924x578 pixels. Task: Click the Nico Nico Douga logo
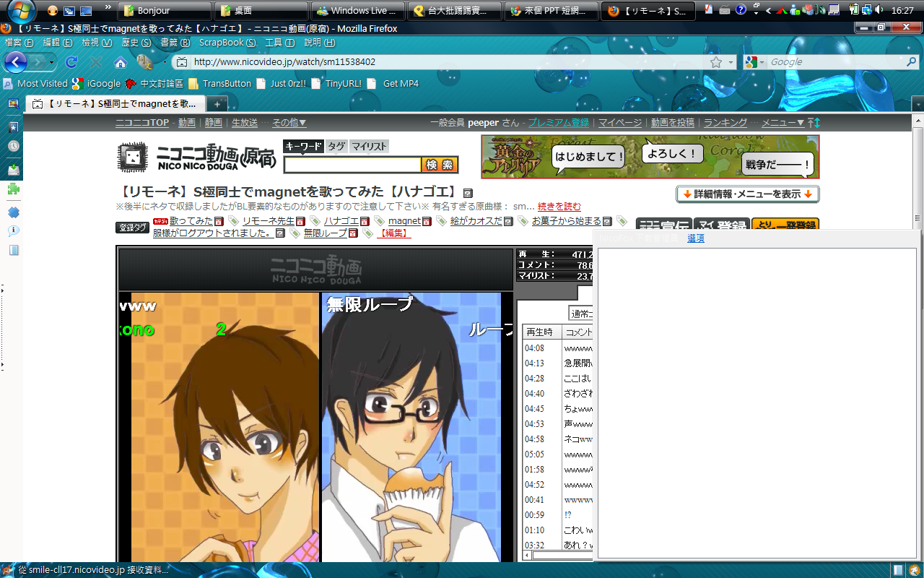click(x=196, y=156)
